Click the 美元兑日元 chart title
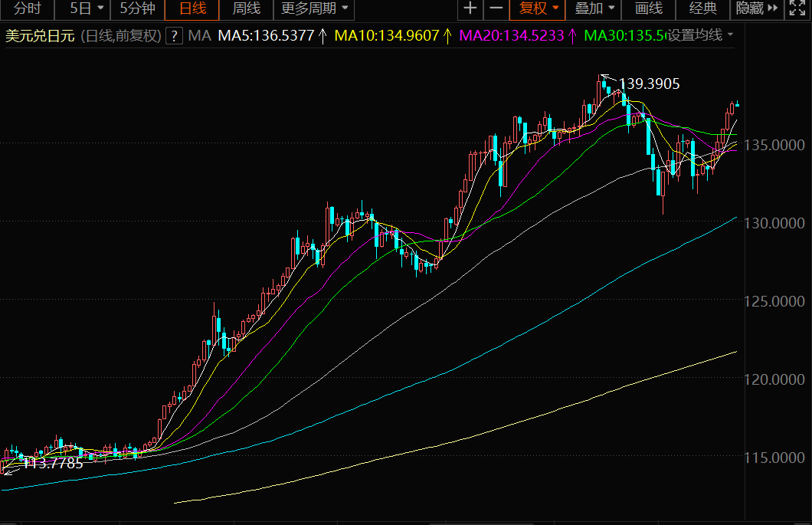The image size is (812, 525). pos(40,36)
